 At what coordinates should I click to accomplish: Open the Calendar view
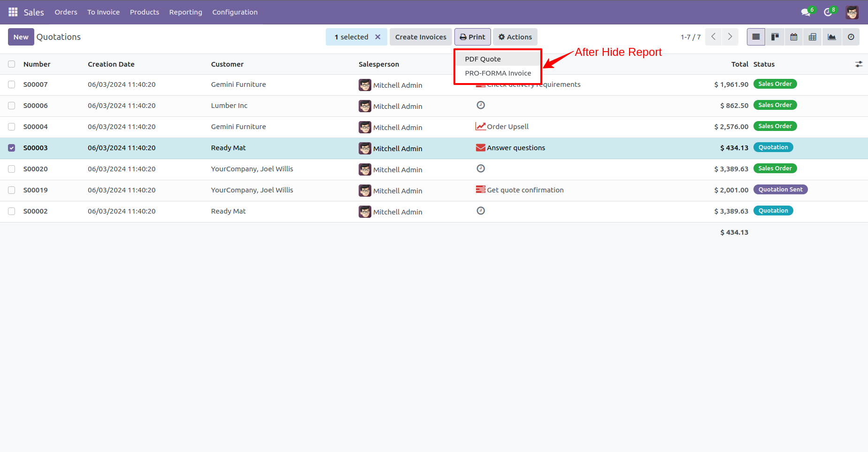794,37
